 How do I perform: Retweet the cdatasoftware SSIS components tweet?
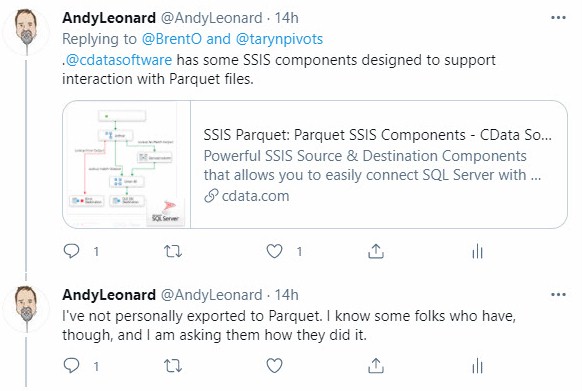coord(173,251)
